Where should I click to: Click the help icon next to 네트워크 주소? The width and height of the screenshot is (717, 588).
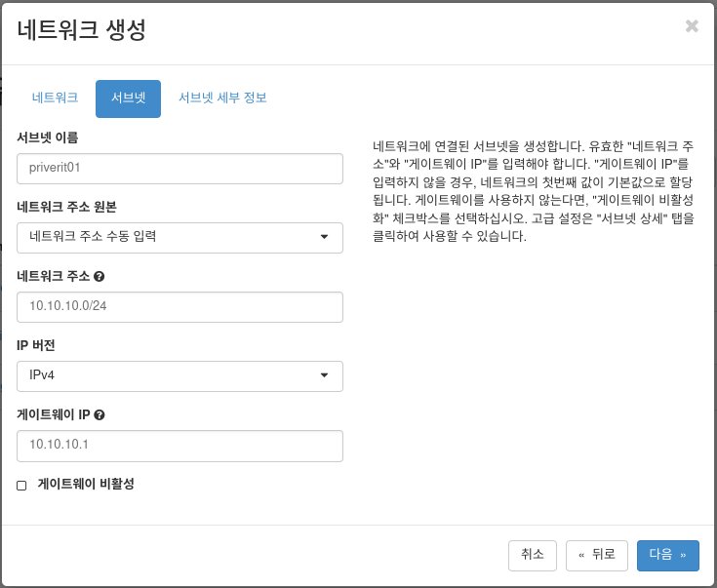tap(99, 277)
